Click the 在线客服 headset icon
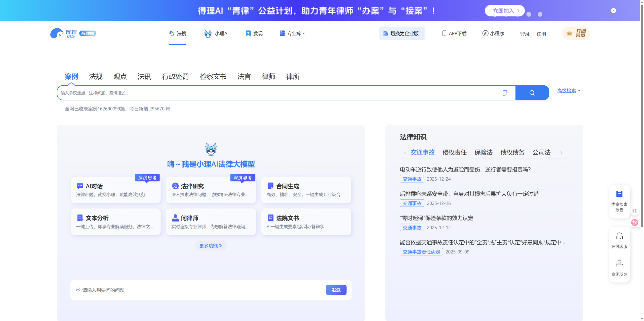This screenshot has height=321, width=644. coord(619,236)
